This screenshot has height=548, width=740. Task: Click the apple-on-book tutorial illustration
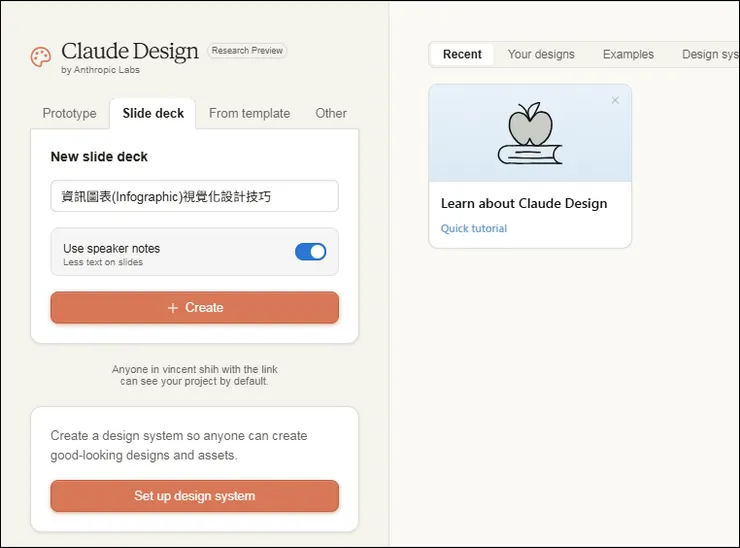[x=530, y=133]
